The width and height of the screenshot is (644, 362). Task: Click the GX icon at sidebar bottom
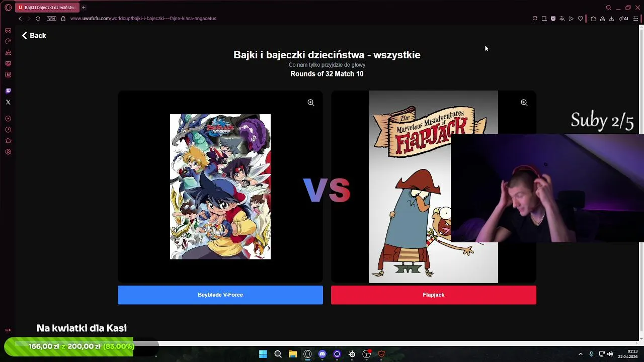point(8,330)
